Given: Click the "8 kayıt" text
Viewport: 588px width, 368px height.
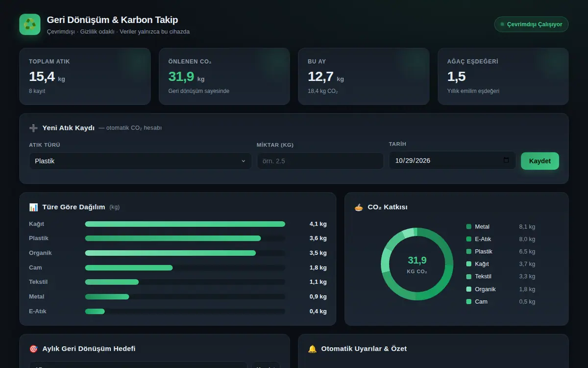Looking at the screenshot, I should [x=37, y=91].
